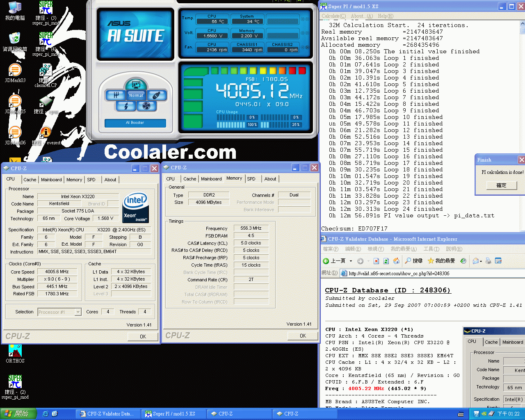This screenshot has width=525, height=420.
Task: Go to the Home page in Internet Explorer
Action: (x=396, y=261)
